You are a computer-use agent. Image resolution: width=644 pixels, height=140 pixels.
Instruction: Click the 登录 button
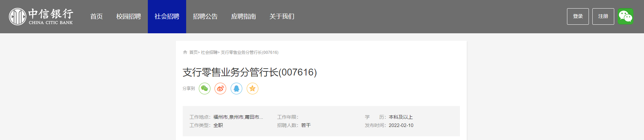pyautogui.click(x=578, y=16)
